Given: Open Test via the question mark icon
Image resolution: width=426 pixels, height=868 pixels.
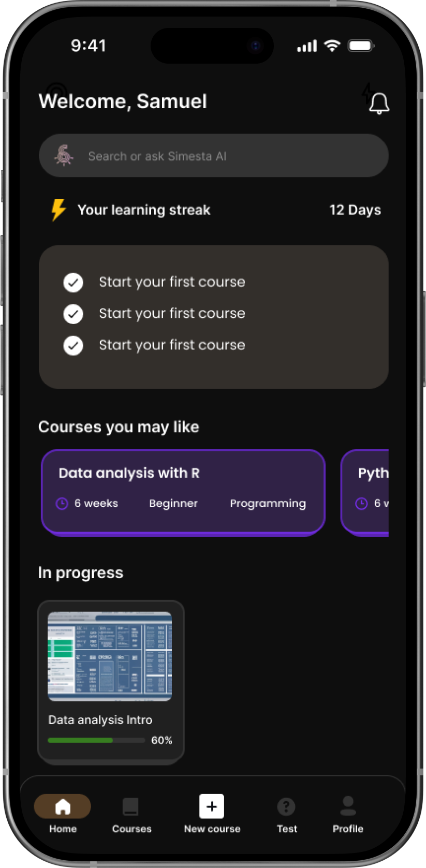Looking at the screenshot, I should click(286, 806).
